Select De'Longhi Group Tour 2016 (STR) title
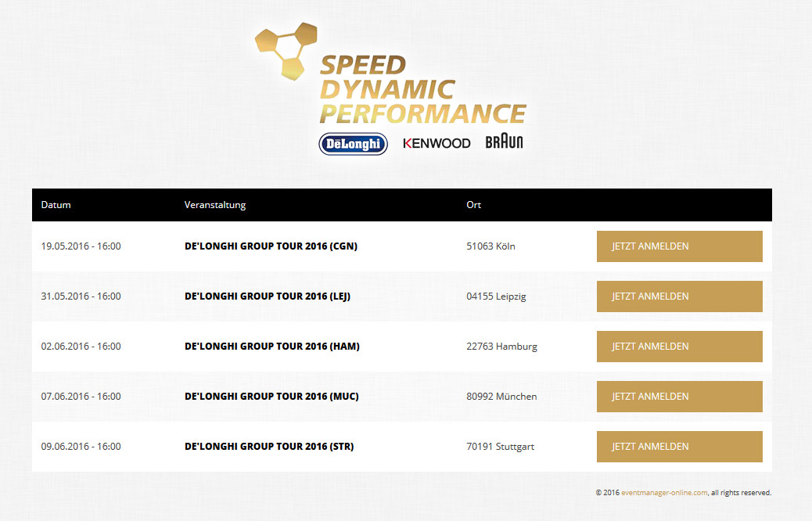The width and height of the screenshot is (812, 521). click(269, 447)
